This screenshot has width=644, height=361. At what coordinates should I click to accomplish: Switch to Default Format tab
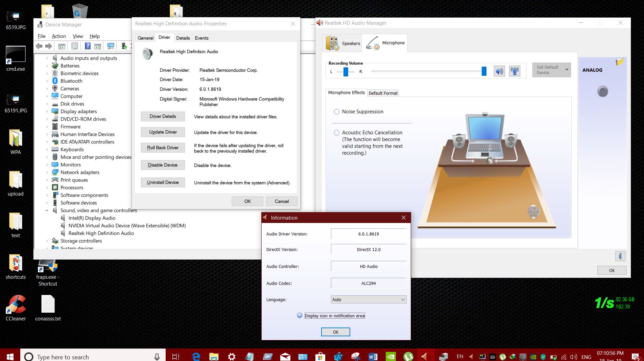pos(383,93)
